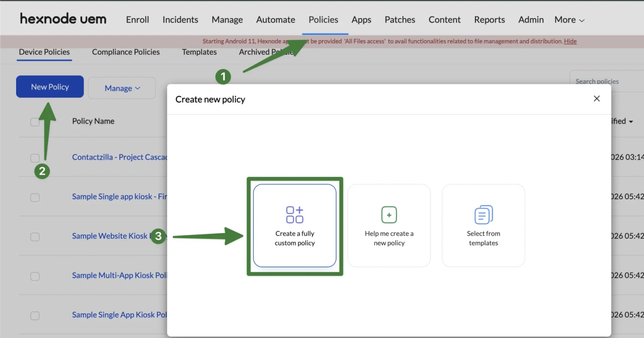
Task: Click the New Policy button
Action: tap(50, 87)
